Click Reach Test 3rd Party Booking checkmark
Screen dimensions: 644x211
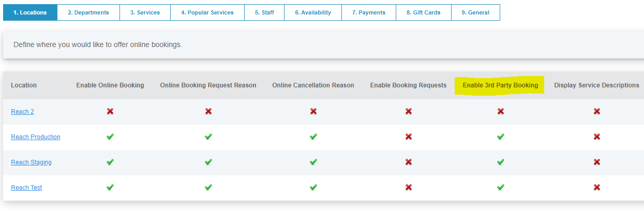501,187
